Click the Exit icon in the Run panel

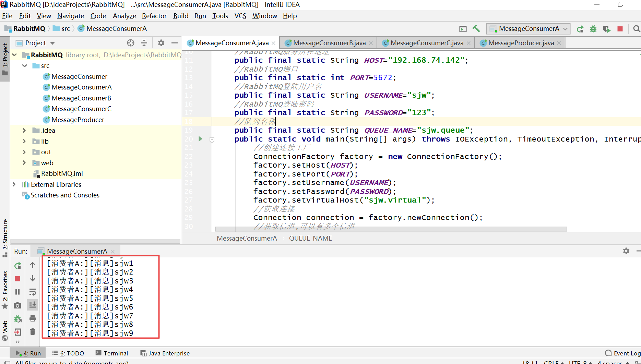[x=18, y=332]
